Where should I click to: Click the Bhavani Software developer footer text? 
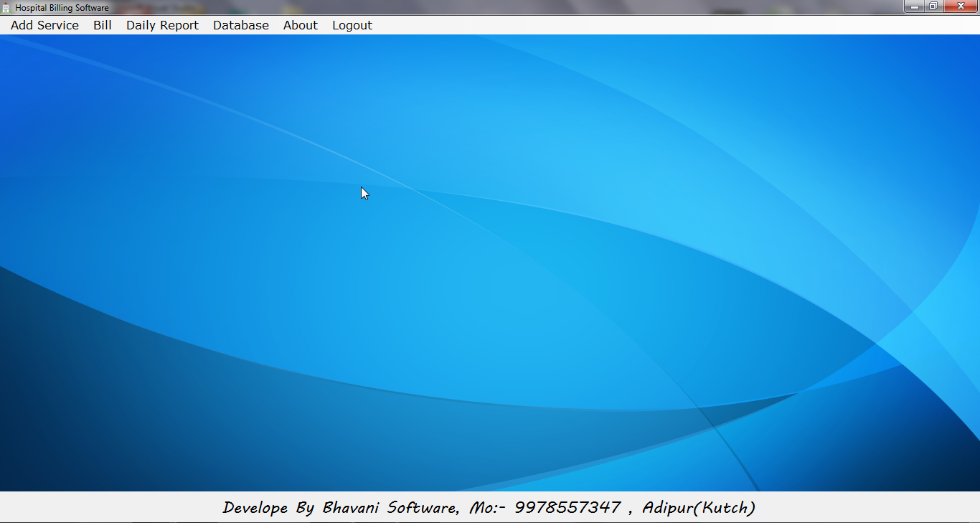click(489, 508)
